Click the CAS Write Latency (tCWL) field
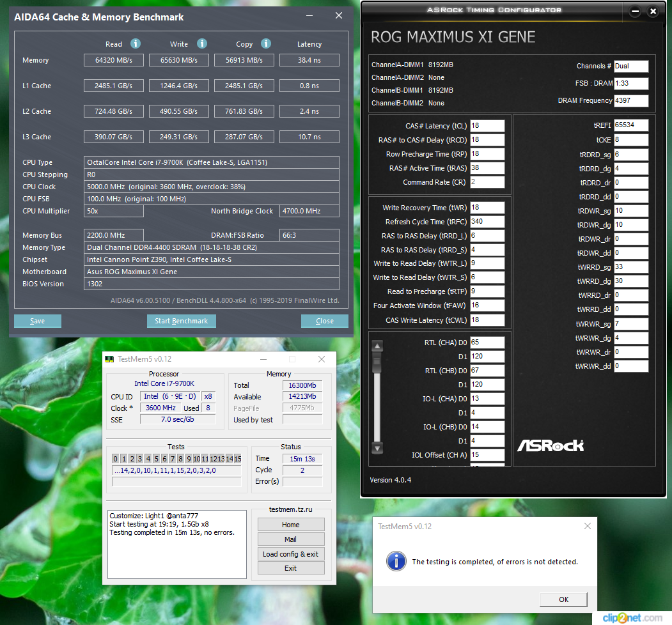Screen dimensions: 672x625 pyautogui.click(x=487, y=320)
